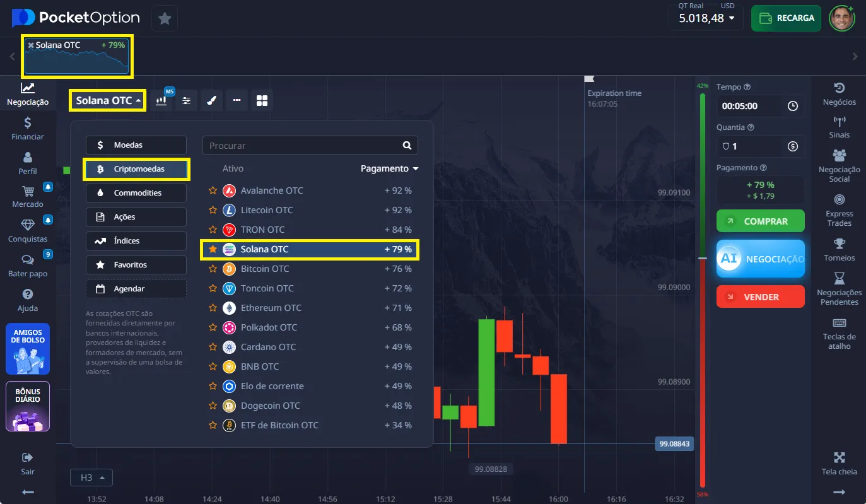Open Negociações Pendentes panel

click(840, 289)
